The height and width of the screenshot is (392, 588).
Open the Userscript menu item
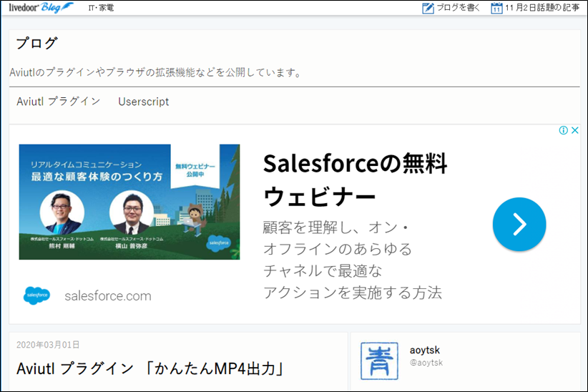tap(143, 102)
